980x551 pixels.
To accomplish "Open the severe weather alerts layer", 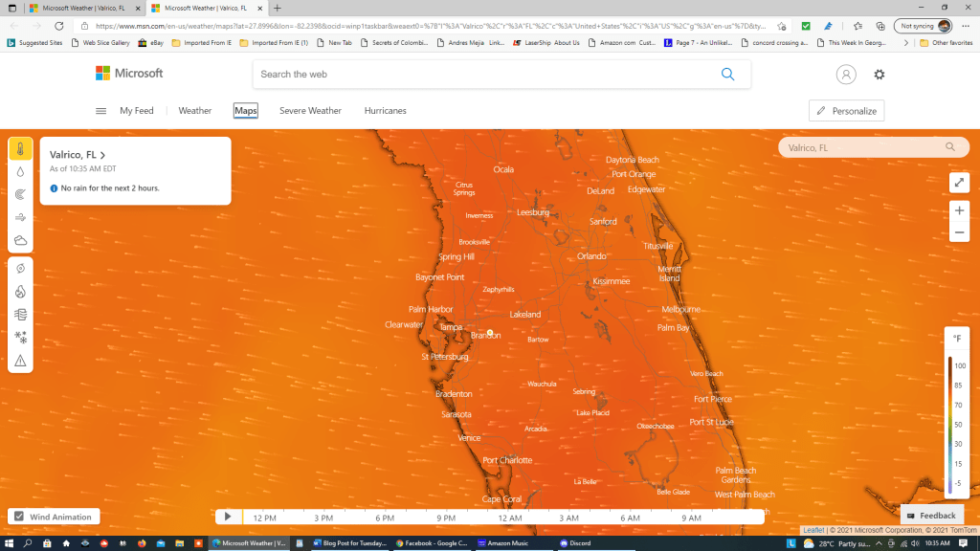I will point(20,361).
